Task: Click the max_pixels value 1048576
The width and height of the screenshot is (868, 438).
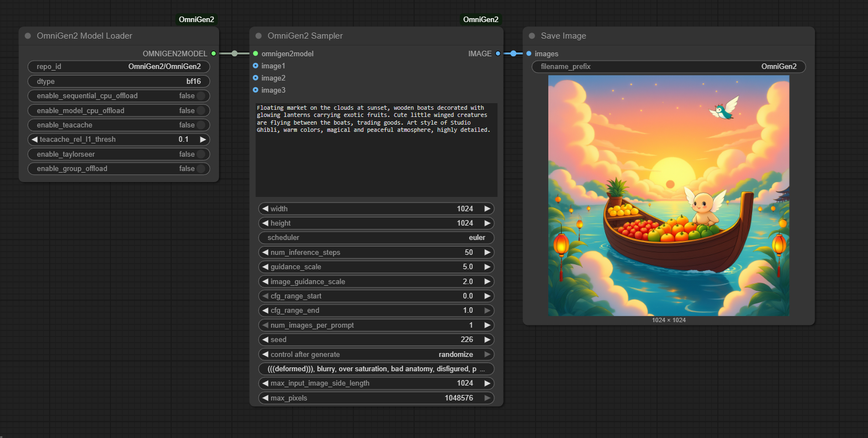Action: click(x=459, y=398)
